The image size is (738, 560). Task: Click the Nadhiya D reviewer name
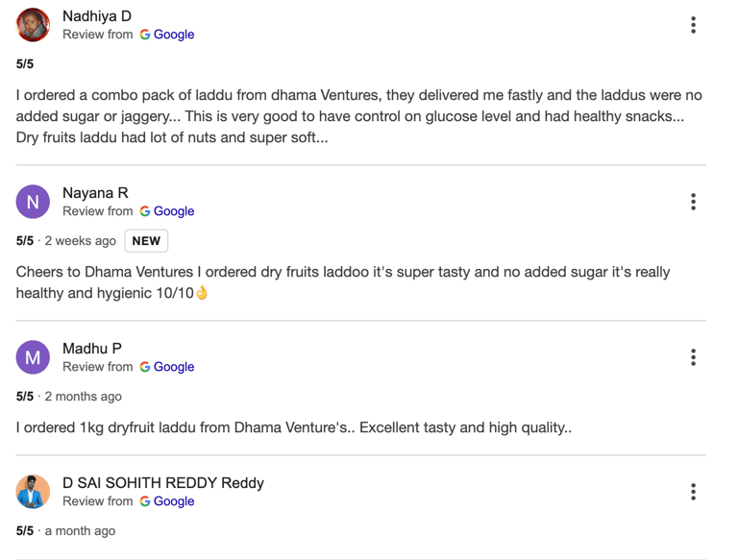tap(97, 16)
